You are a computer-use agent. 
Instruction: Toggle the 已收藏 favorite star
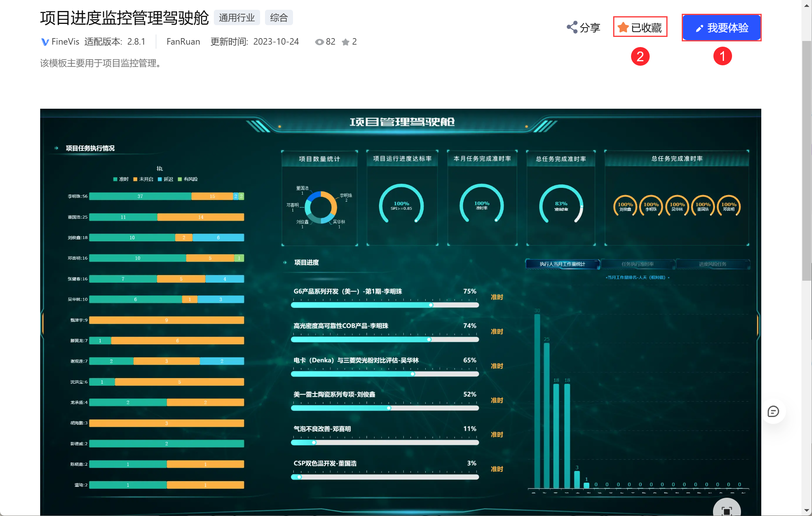point(623,28)
